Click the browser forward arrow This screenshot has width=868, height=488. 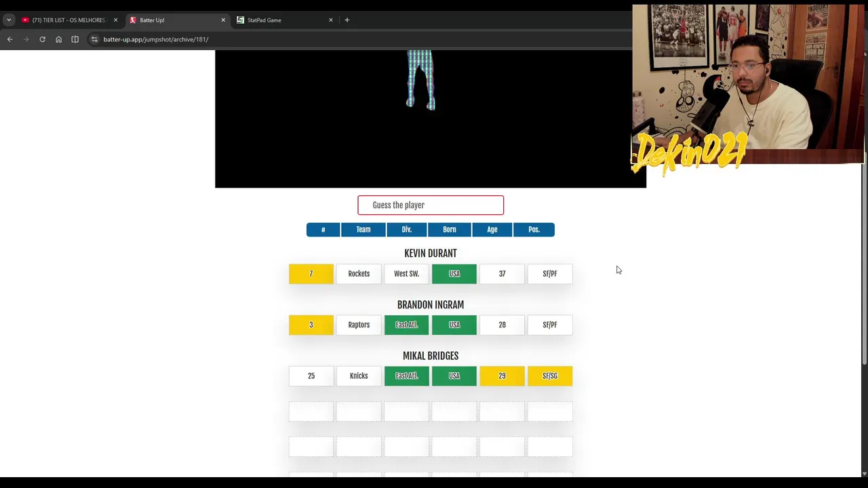click(x=26, y=39)
